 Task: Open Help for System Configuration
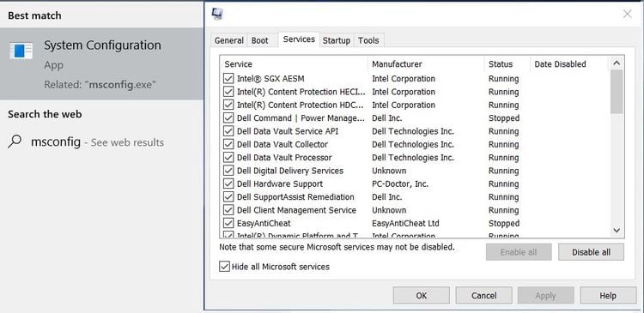click(608, 295)
